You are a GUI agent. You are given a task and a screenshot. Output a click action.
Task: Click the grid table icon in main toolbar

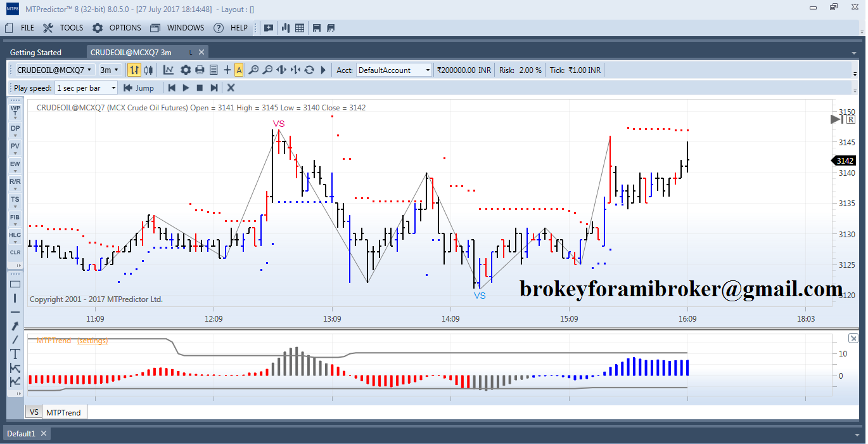click(300, 28)
